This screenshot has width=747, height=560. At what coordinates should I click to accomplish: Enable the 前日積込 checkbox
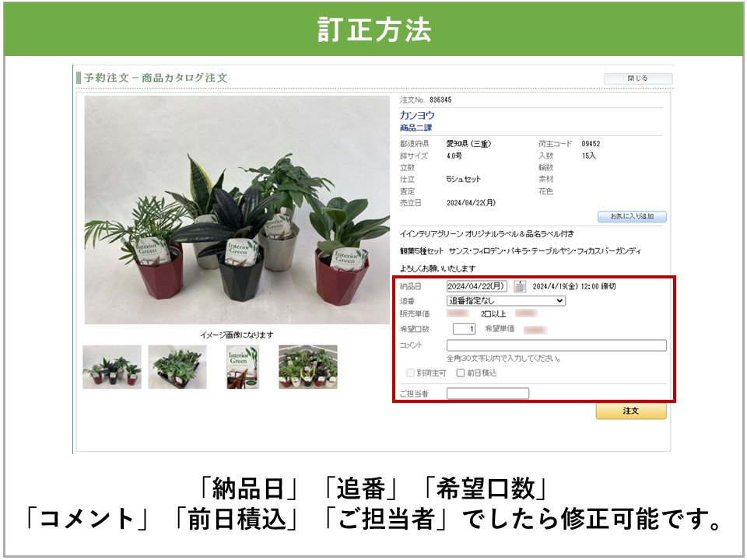pos(460,373)
